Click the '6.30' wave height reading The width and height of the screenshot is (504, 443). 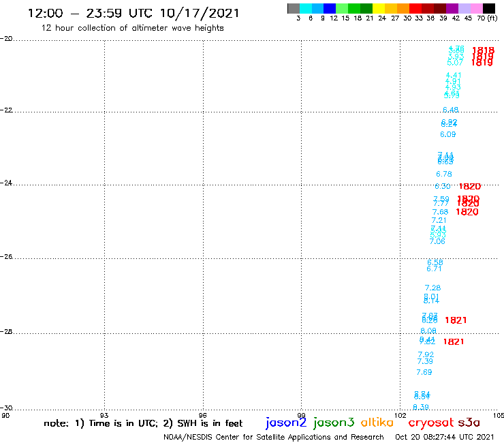[x=443, y=186]
